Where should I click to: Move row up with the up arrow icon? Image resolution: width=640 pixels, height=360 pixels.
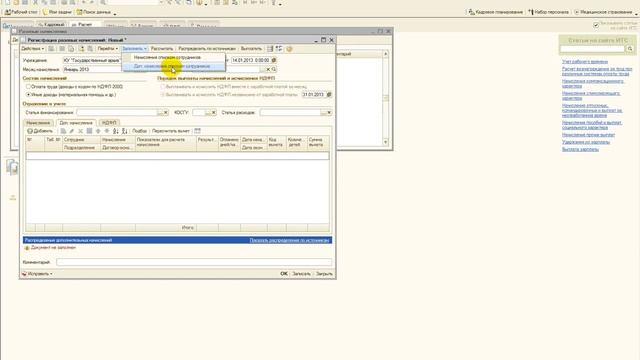98,131
